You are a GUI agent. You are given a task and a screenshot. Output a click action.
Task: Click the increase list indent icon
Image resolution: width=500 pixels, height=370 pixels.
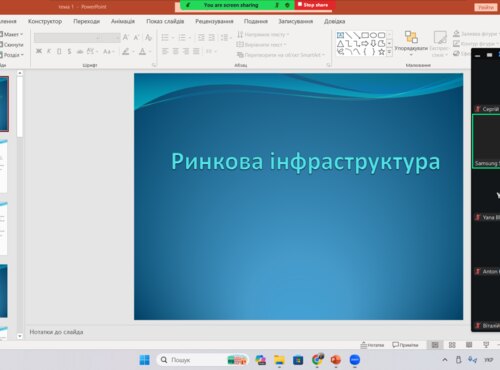click(212, 37)
